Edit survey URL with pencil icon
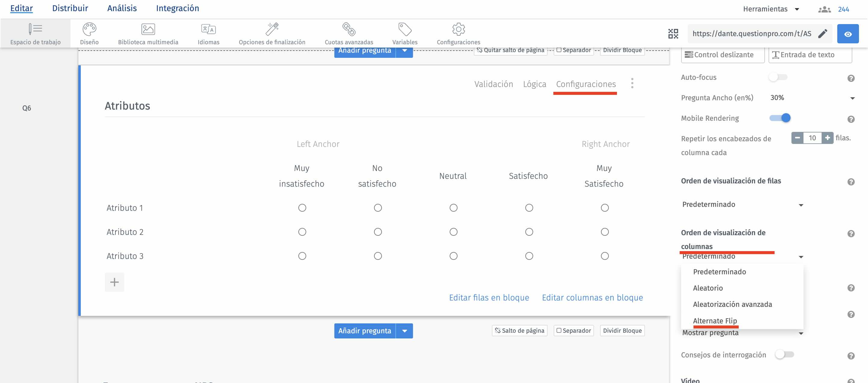Screen dimensions: 868x383 click(822, 34)
